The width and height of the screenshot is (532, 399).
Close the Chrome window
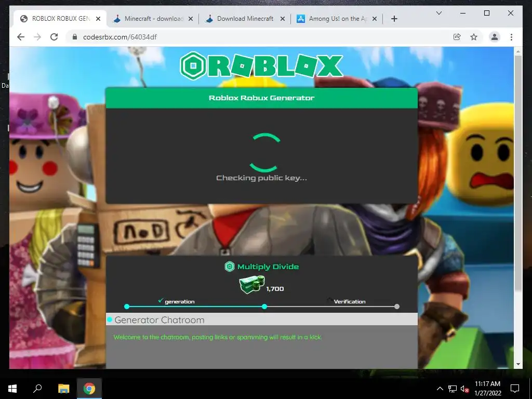point(510,13)
